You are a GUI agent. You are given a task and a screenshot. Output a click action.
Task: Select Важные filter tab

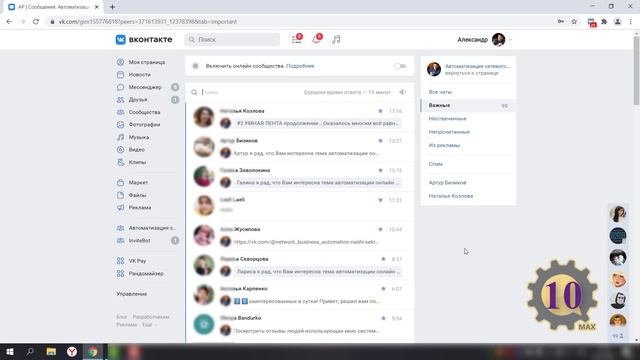pyautogui.click(x=468, y=105)
